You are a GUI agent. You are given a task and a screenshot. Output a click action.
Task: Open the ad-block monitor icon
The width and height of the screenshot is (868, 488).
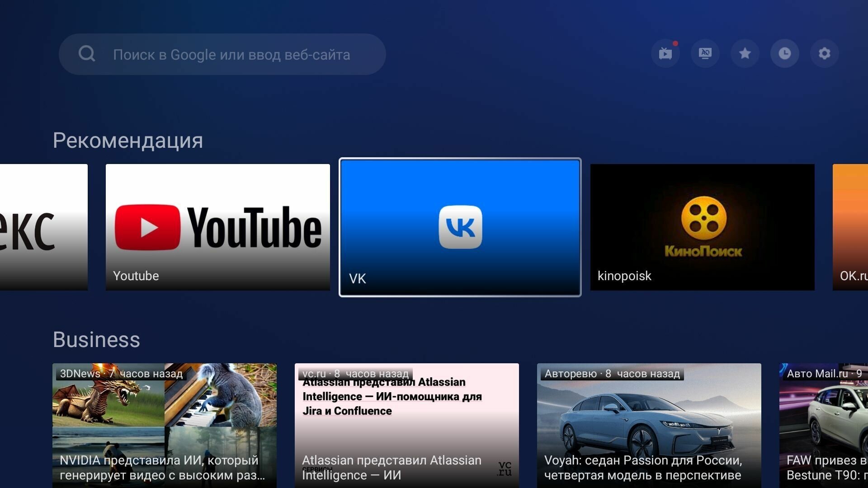coord(705,53)
